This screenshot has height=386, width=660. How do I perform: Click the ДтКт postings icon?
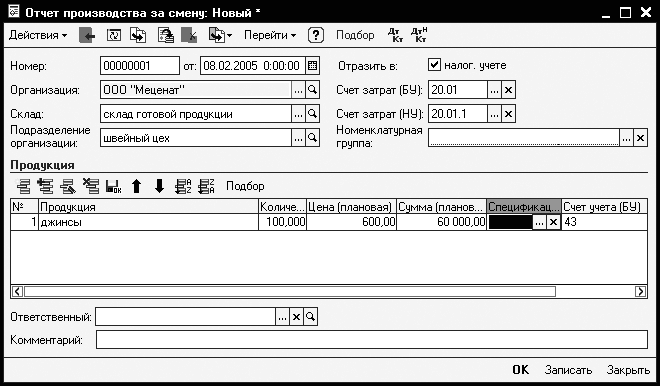tap(395, 35)
